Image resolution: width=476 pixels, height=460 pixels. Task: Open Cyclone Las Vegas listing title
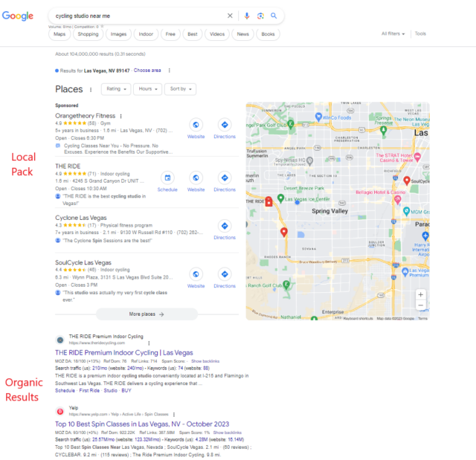click(81, 218)
